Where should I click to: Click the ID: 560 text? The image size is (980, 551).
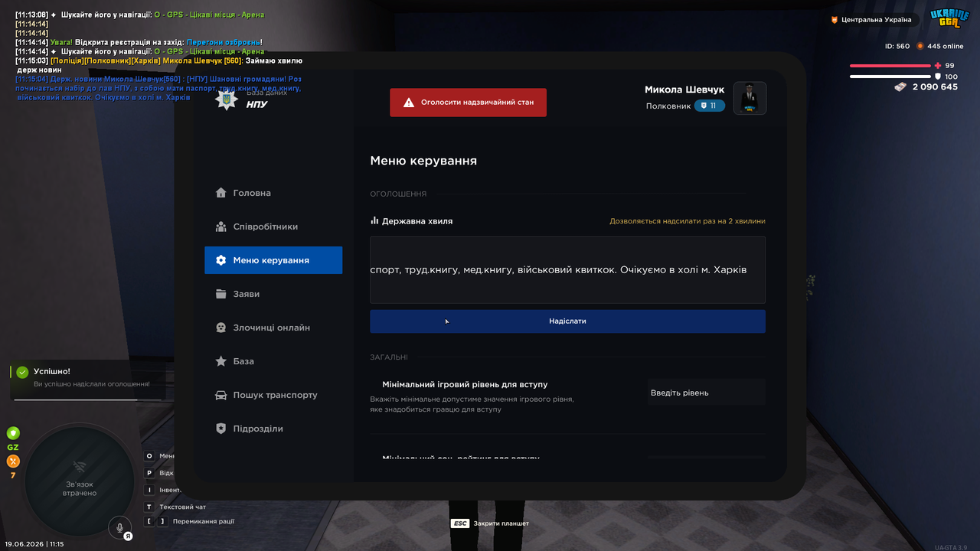(x=897, y=46)
